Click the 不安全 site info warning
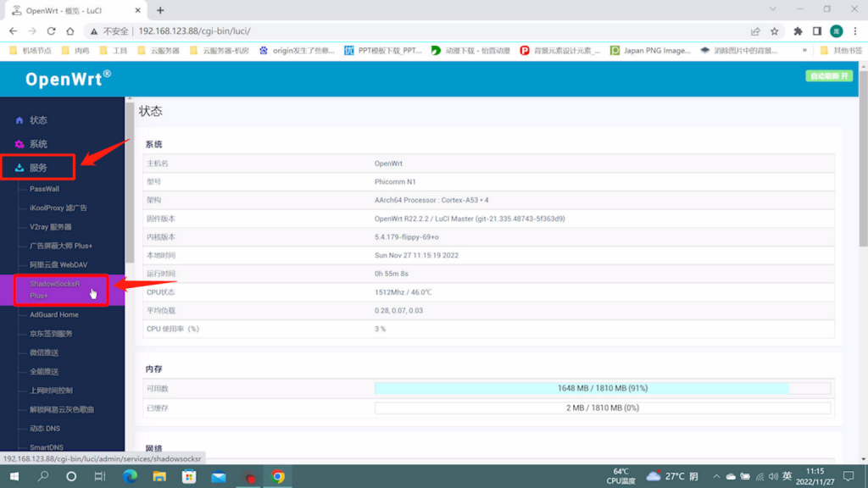868x488 pixels. [109, 31]
